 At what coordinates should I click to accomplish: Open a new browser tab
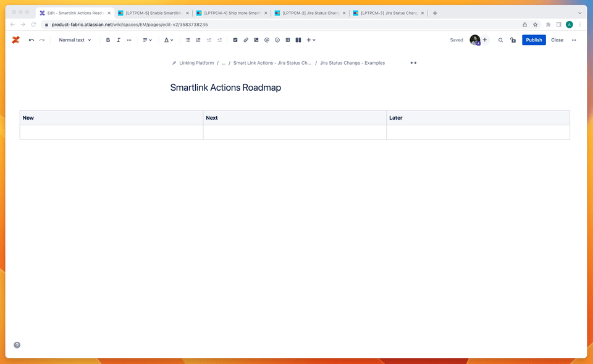click(435, 13)
